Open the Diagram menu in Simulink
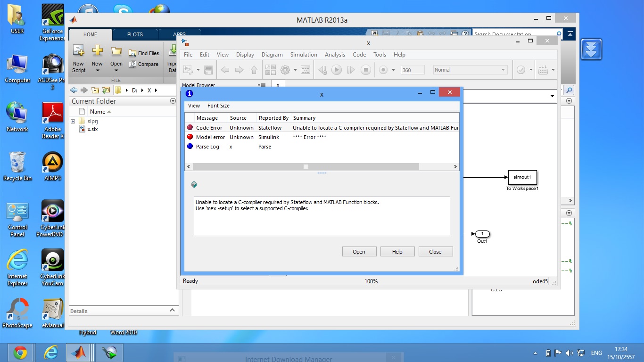 [272, 55]
